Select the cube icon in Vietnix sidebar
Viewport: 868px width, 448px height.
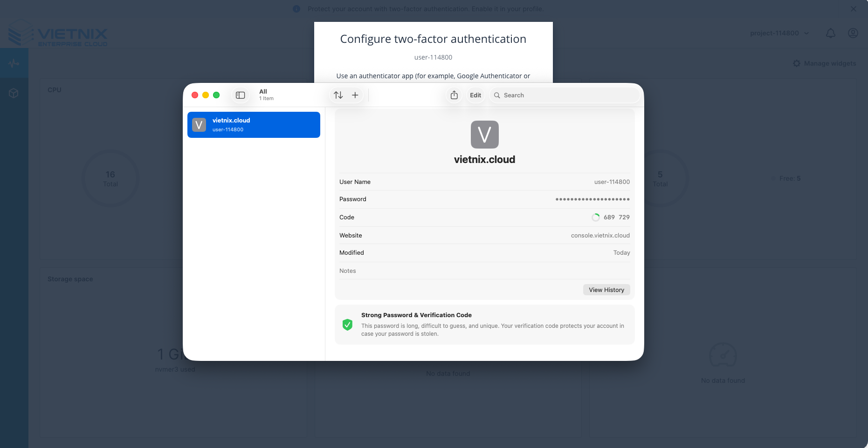pos(14,93)
